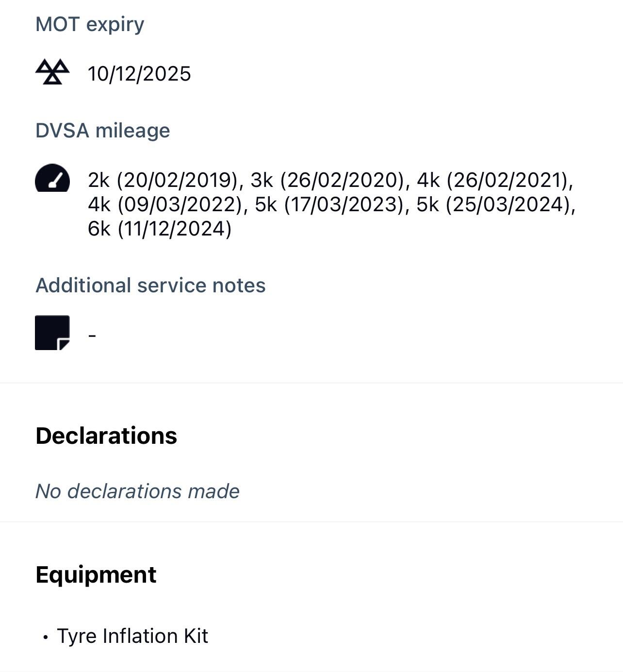Click the Declarations heading

point(106,436)
